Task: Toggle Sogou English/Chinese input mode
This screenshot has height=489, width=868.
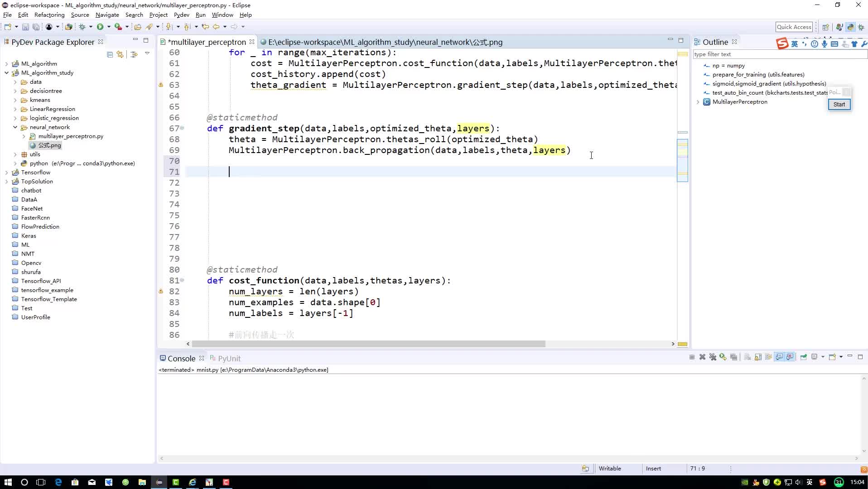Action: click(x=795, y=44)
